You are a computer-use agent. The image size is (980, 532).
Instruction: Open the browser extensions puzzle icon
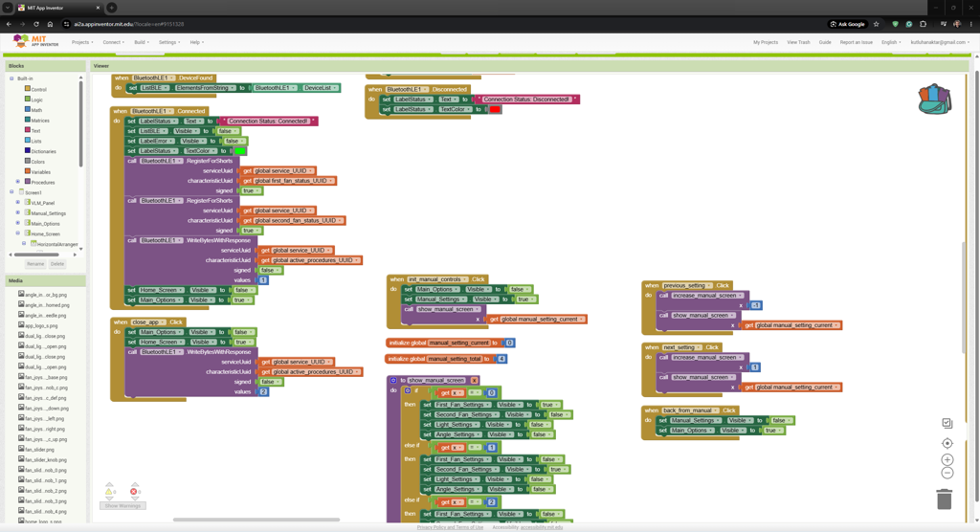click(x=924, y=24)
